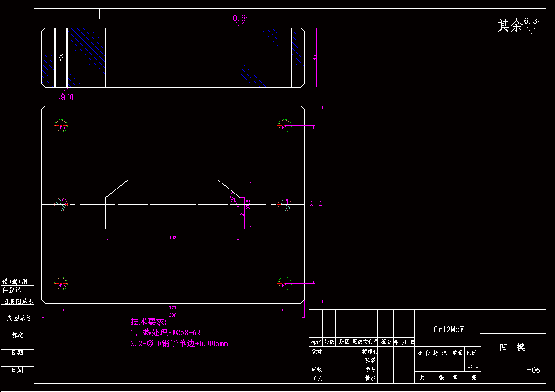Click the bottom-right M10 threaded hole
This screenshot has height=392, width=555.
[285, 283]
